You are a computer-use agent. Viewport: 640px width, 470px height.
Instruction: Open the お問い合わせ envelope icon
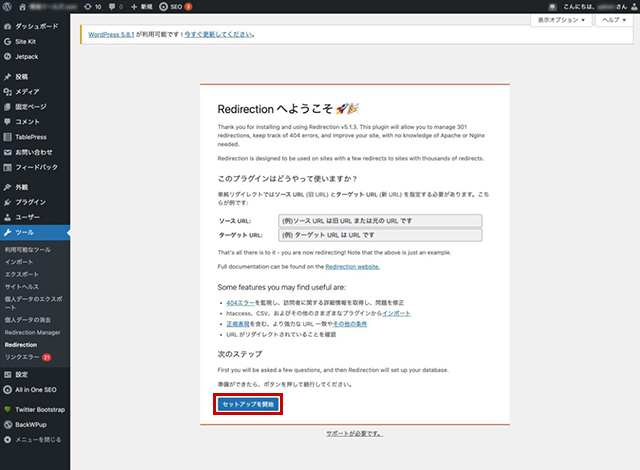tap(7, 152)
